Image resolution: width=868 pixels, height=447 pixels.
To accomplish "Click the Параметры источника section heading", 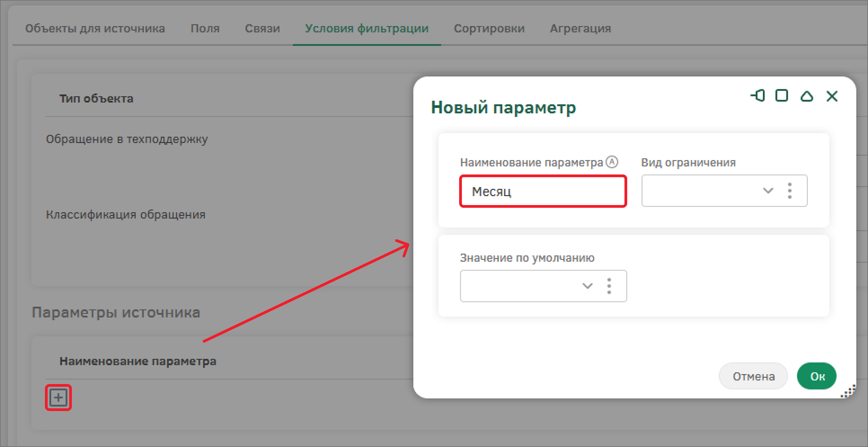I will tap(116, 312).
